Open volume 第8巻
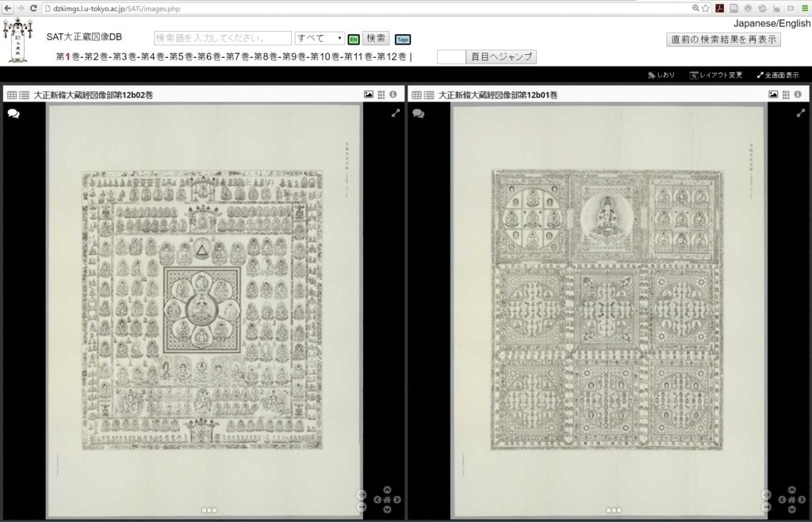This screenshot has width=812, height=523. 266,57
